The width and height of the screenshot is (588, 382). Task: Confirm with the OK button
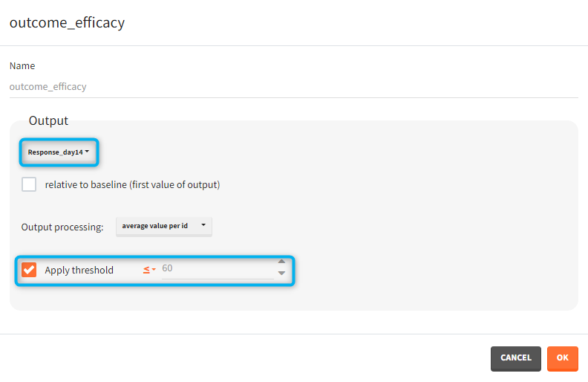[x=562, y=358]
